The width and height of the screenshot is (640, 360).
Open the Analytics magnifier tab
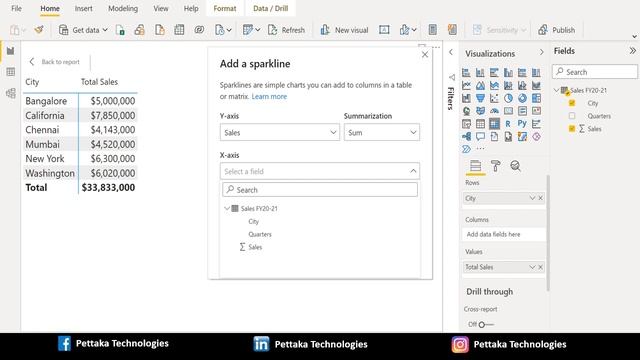pyautogui.click(x=516, y=166)
